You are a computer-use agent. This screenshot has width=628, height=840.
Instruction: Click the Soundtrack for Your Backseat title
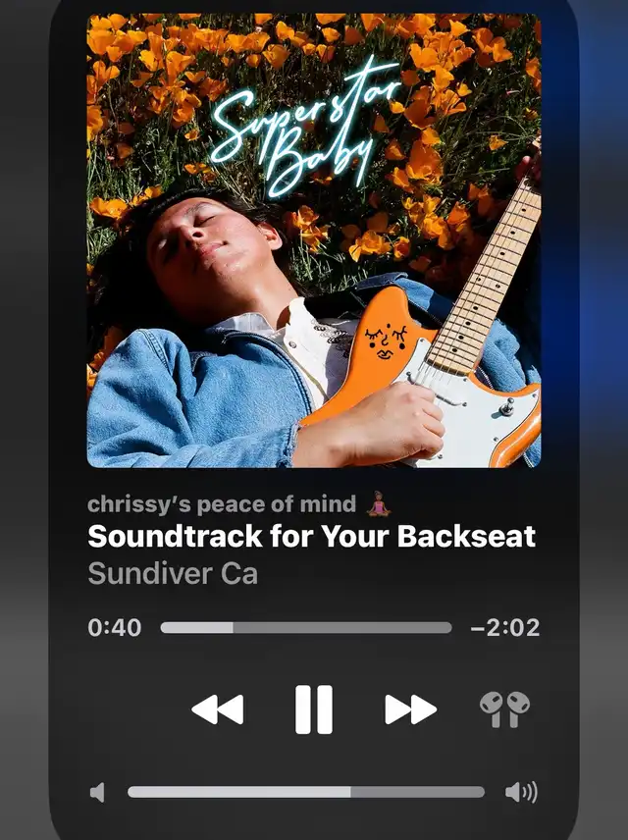pos(311,536)
